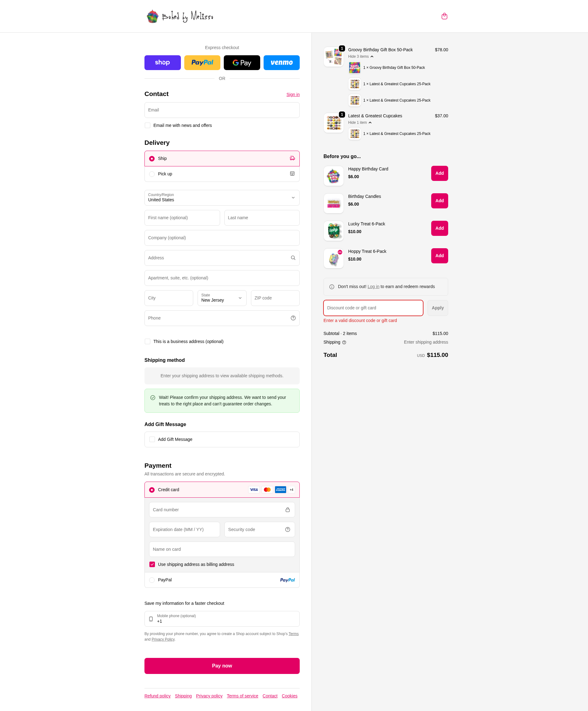This screenshot has height=711, width=588.
Task: Open the phone field help icon
Action: 293,318
